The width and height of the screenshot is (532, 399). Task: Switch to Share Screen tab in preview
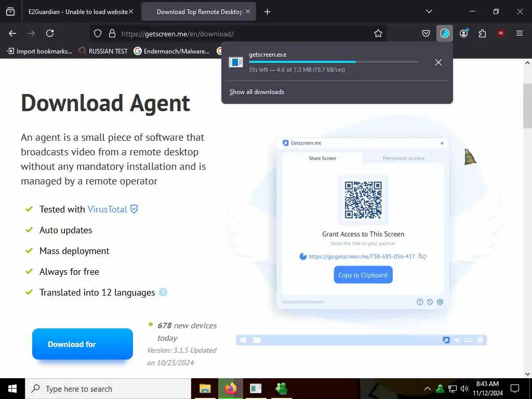click(x=322, y=158)
